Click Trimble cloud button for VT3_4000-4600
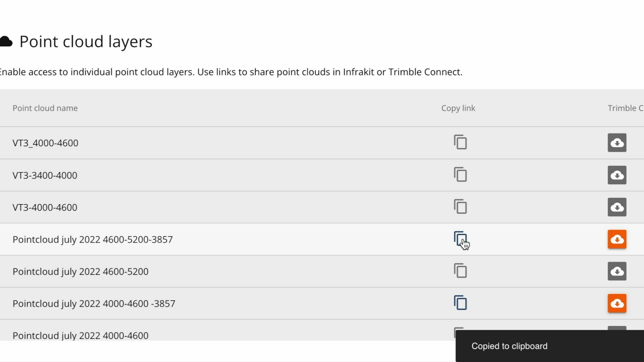Image resolution: width=644 pixels, height=362 pixels. pos(617,143)
